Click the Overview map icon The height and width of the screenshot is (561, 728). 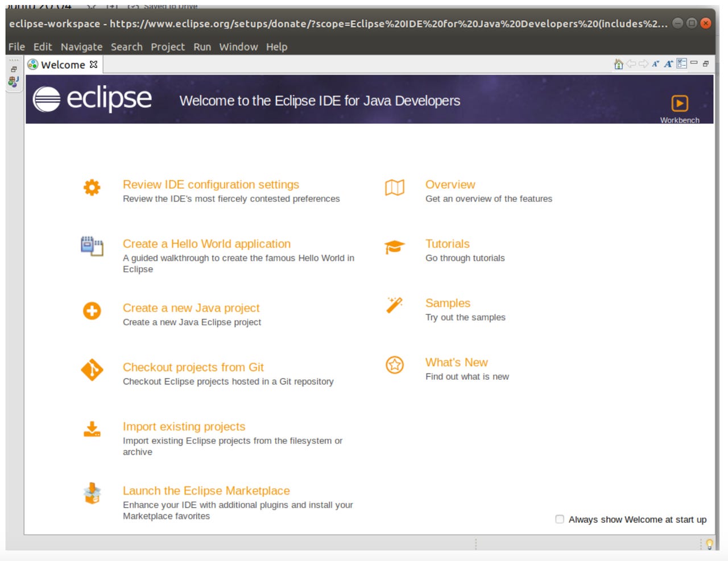395,188
